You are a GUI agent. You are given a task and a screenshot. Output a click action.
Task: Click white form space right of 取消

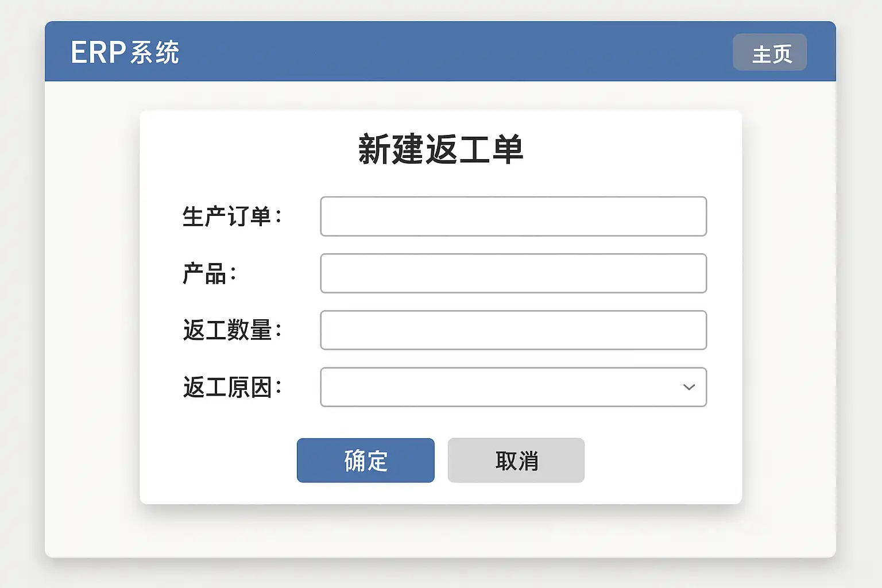coord(660,461)
